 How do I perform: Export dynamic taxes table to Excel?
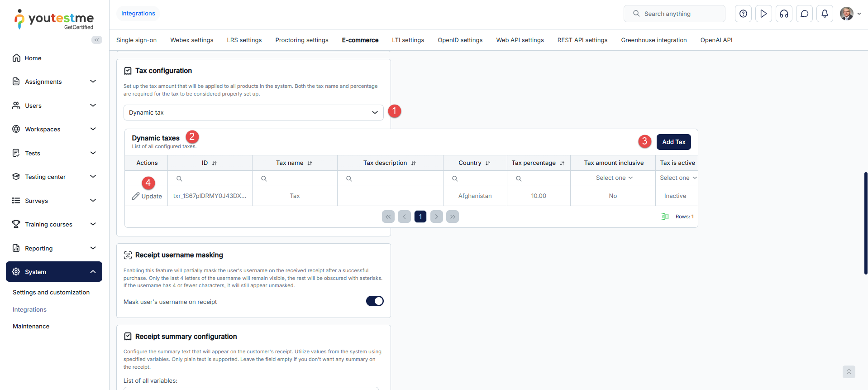pyautogui.click(x=664, y=217)
